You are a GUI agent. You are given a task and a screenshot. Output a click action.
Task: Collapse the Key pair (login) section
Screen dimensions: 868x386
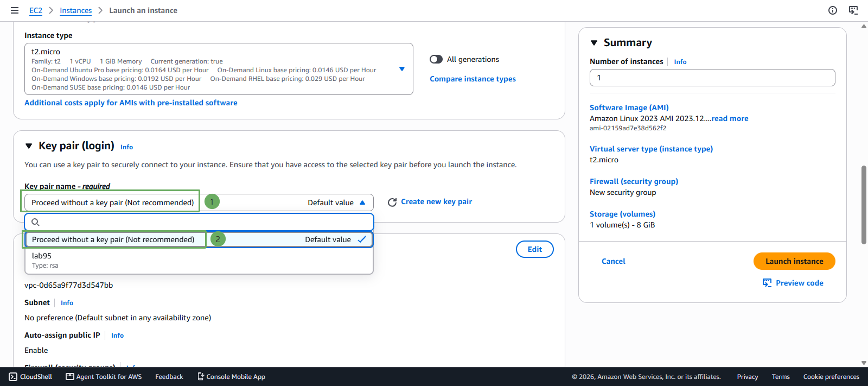point(29,145)
